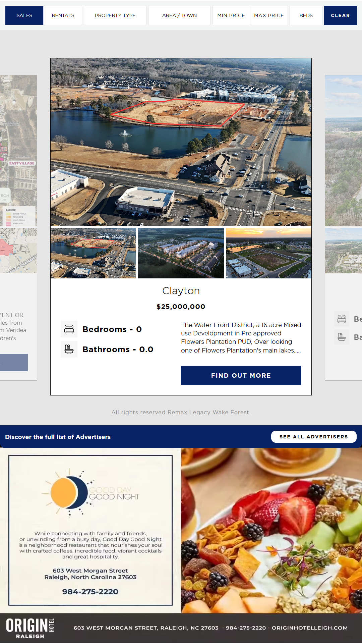The width and height of the screenshot is (362, 644).
Task: Open the first aerial thumbnail with red outline
Action: click(x=93, y=253)
